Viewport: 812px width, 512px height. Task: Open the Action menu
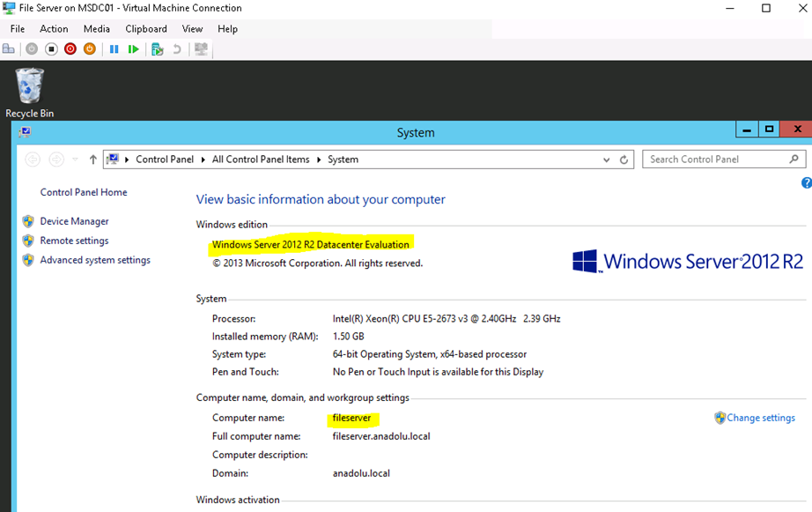pyautogui.click(x=54, y=29)
